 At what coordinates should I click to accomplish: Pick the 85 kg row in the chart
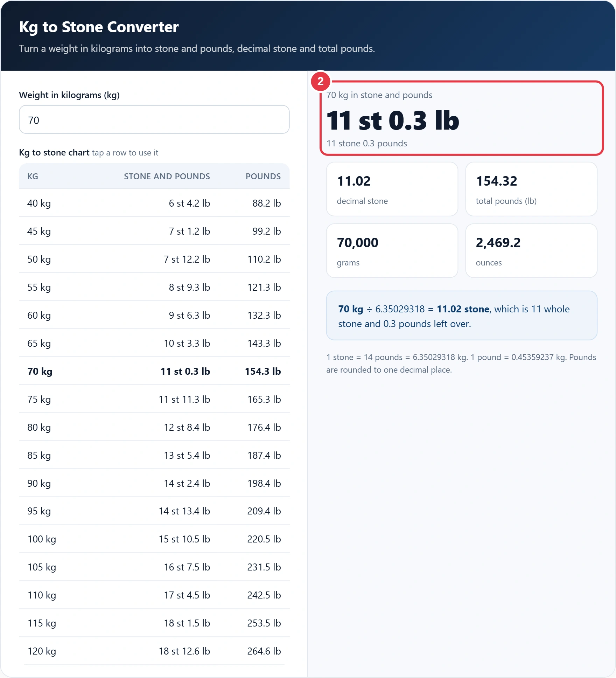154,455
